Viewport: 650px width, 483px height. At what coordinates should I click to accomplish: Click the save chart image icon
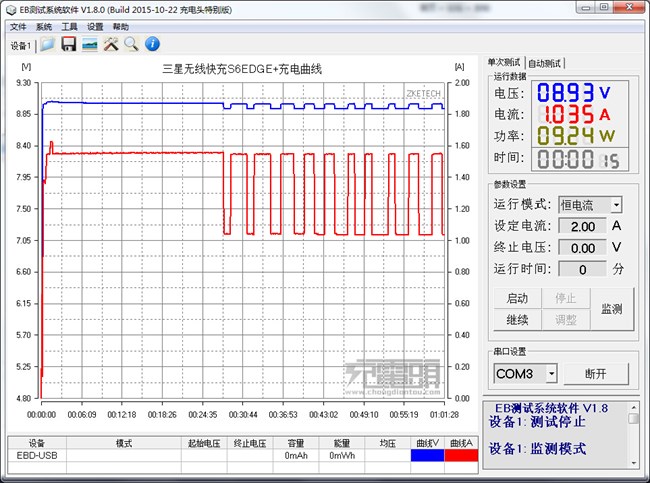(x=90, y=44)
